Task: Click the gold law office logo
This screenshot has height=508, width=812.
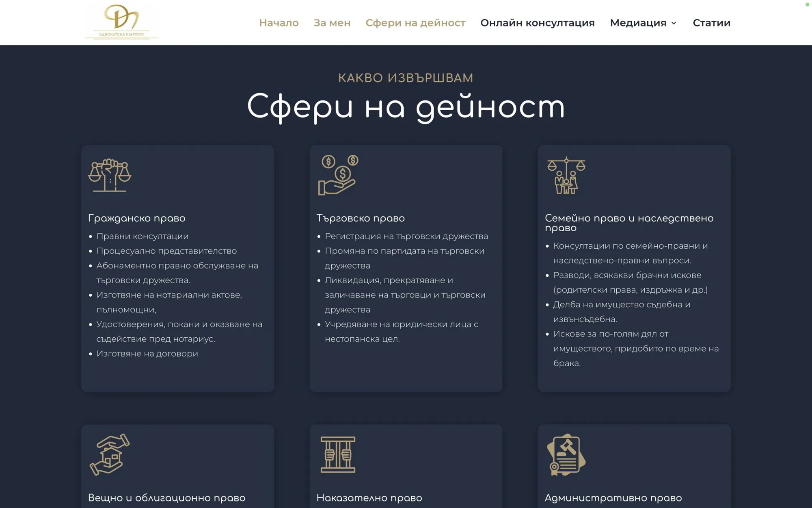Action: click(x=121, y=22)
